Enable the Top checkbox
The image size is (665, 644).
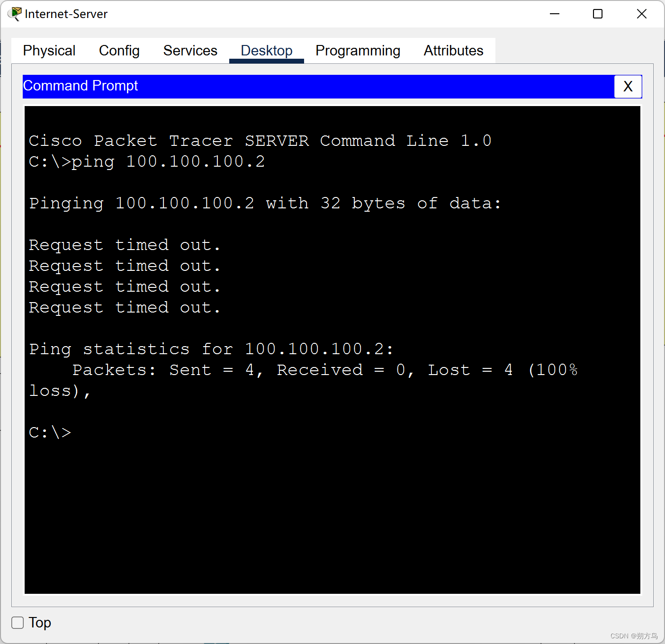click(18, 623)
